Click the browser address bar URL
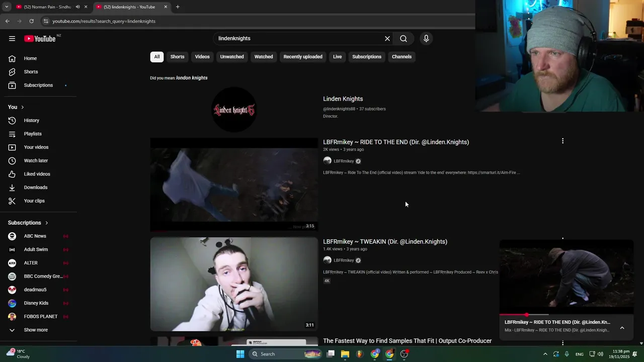 click(x=104, y=21)
